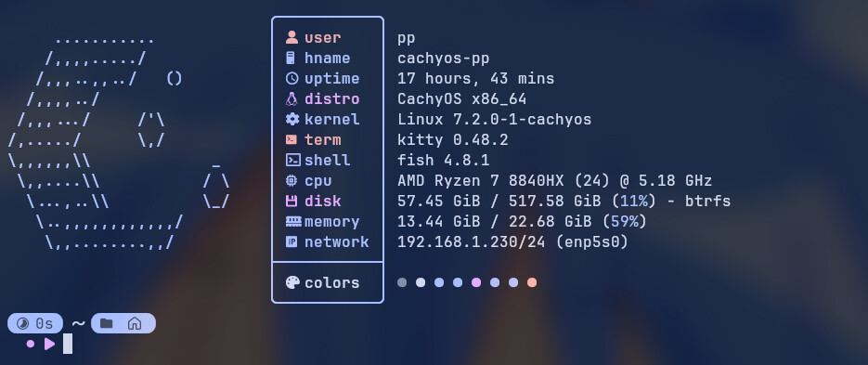Click the '11%' disk percentage
Image resolution: width=868 pixels, height=365 pixels.
(x=633, y=201)
